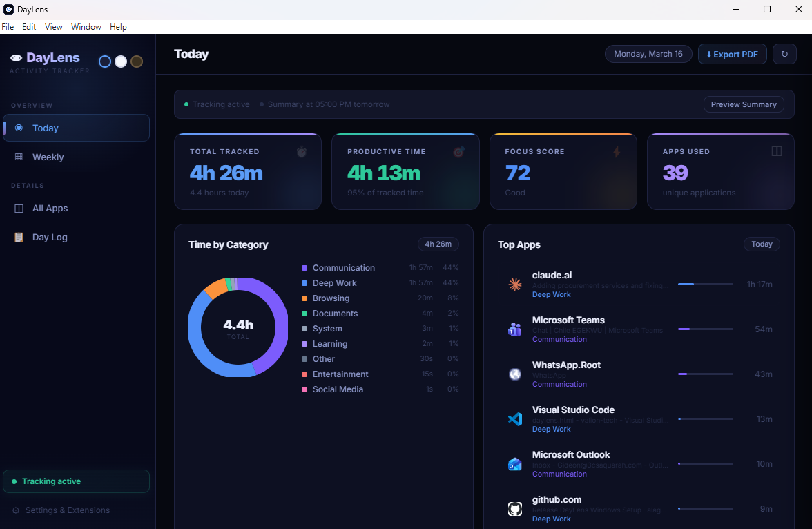Click the target icon in Productive Time card
Screen dimensions: 812x529
tap(458, 152)
